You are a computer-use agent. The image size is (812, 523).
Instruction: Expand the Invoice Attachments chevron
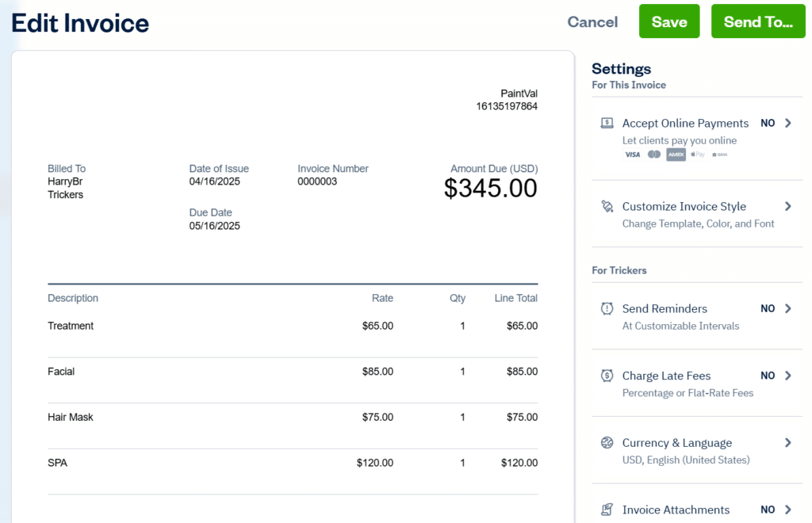pyautogui.click(x=786, y=510)
